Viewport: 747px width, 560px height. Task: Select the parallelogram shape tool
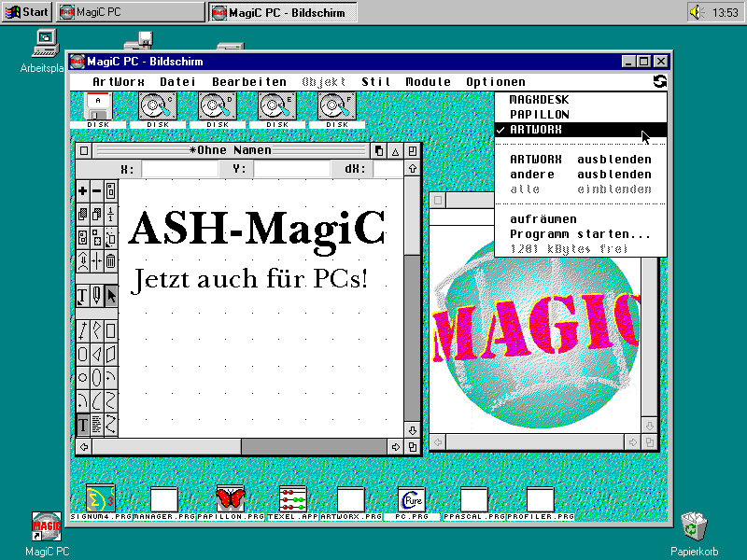click(110, 354)
